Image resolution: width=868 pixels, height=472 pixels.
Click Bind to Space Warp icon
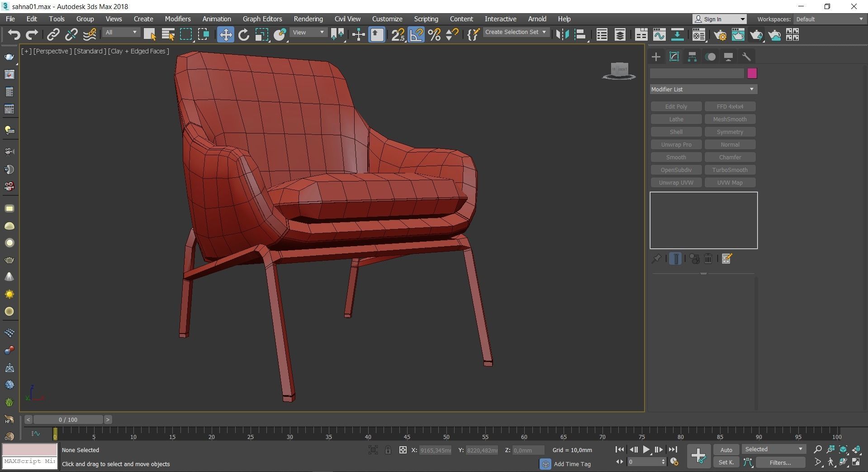tap(90, 35)
